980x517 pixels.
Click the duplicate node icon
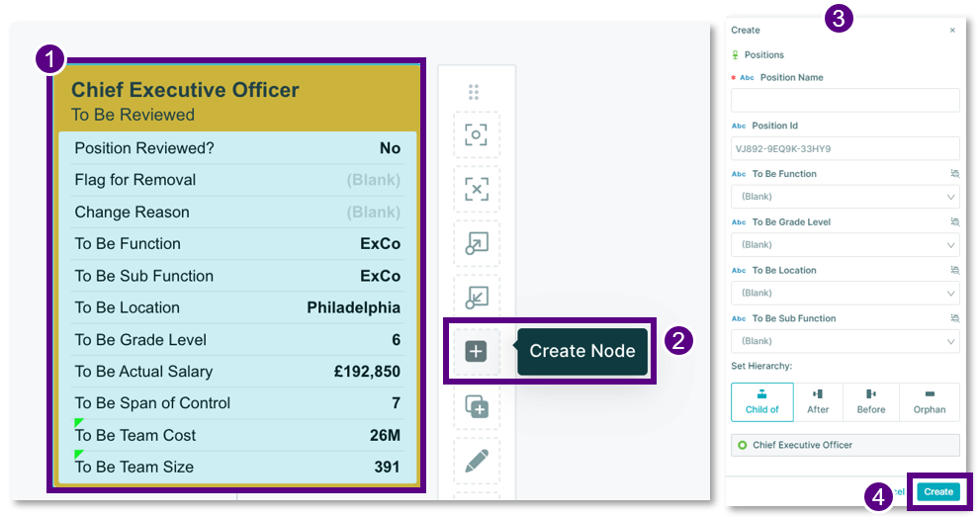click(477, 406)
